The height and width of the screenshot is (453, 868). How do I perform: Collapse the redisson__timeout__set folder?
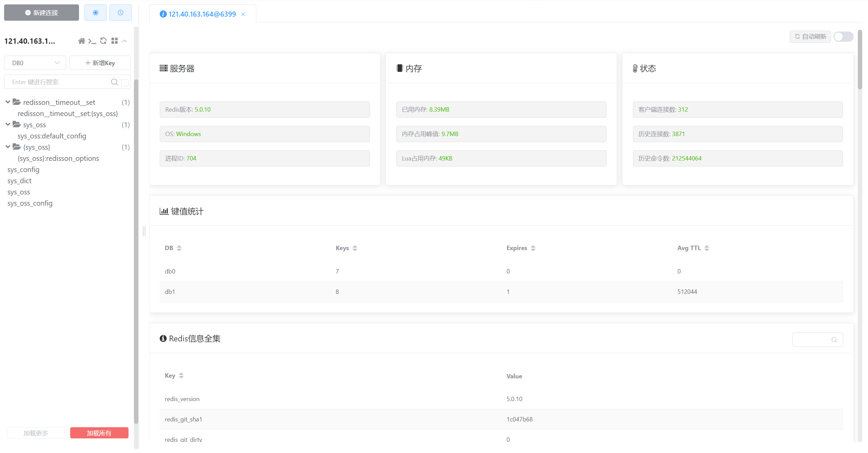point(8,102)
